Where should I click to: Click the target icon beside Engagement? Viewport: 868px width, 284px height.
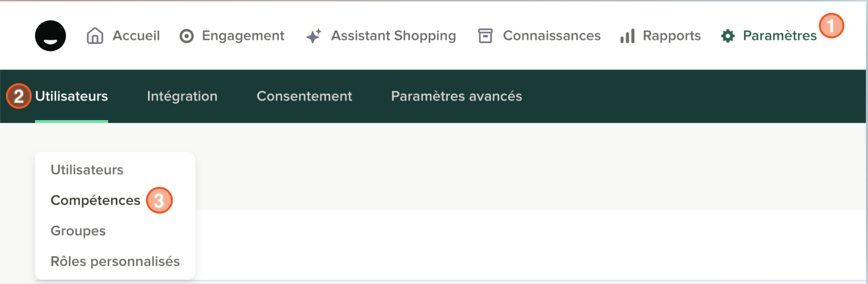[186, 36]
